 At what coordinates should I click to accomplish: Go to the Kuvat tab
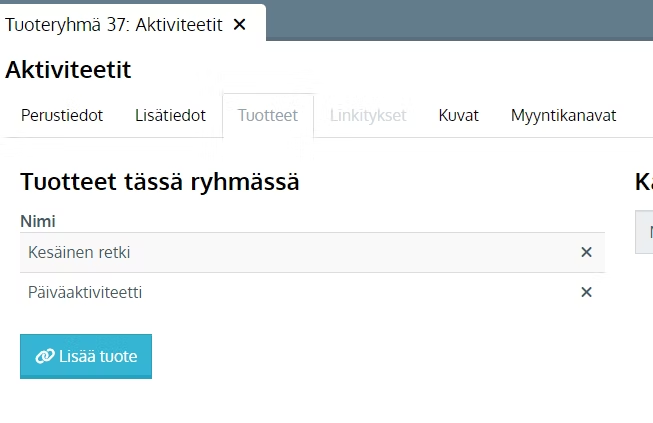point(458,115)
